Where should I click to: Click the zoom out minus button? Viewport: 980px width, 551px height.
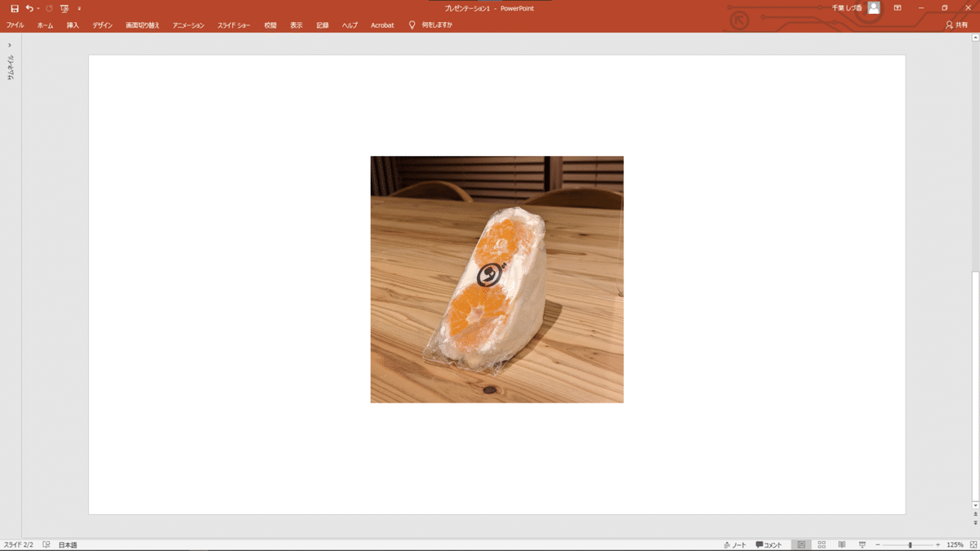(878, 544)
